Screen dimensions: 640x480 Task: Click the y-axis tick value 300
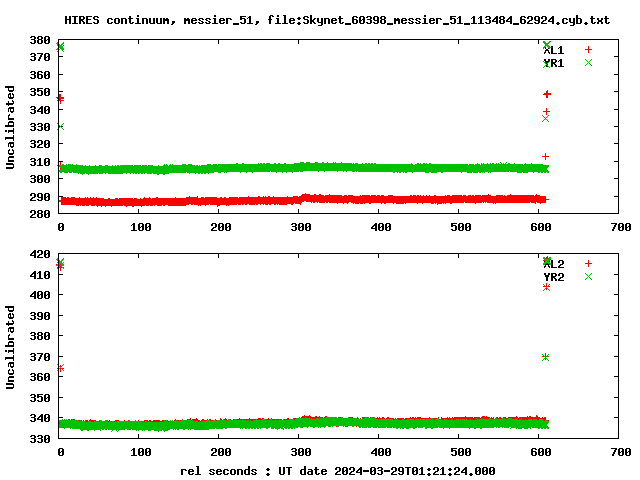click(x=40, y=179)
